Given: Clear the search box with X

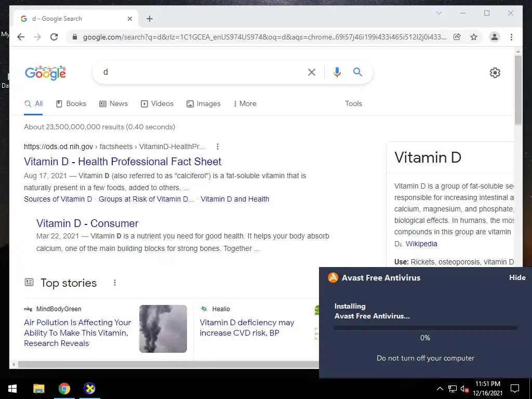Looking at the screenshot, I should pyautogui.click(x=312, y=72).
